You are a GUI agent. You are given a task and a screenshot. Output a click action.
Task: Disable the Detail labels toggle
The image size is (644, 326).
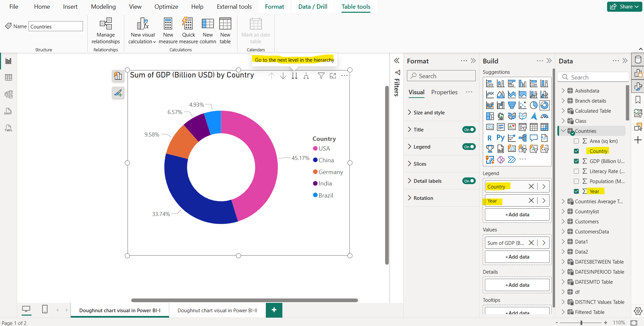point(469,181)
